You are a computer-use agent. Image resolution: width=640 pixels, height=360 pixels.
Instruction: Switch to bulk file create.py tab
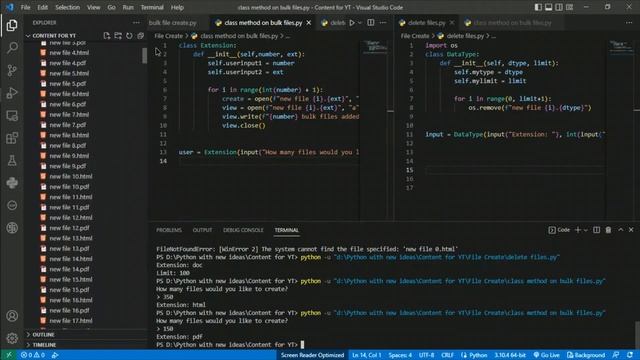173,23
